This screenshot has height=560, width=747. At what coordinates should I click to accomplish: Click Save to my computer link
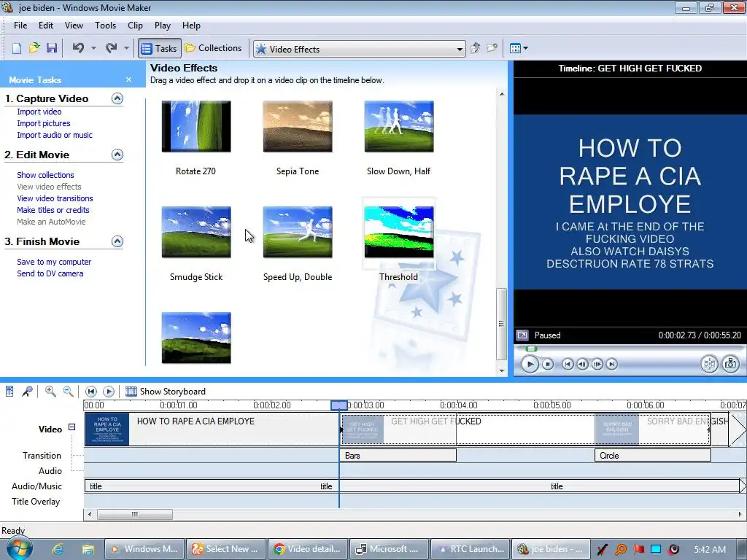54,262
